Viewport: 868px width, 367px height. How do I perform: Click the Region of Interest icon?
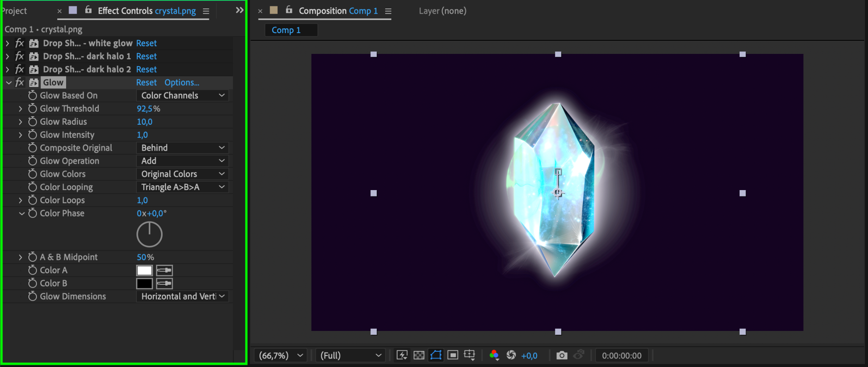point(453,355)
